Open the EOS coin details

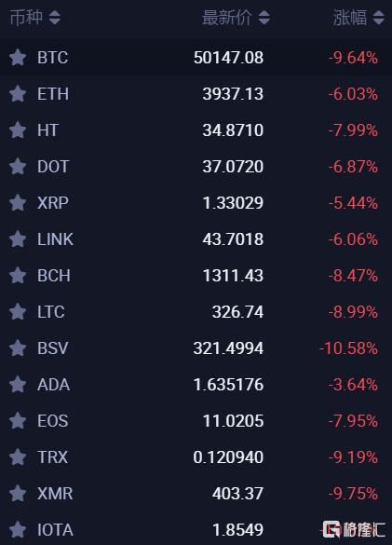(x=52, y=421)
